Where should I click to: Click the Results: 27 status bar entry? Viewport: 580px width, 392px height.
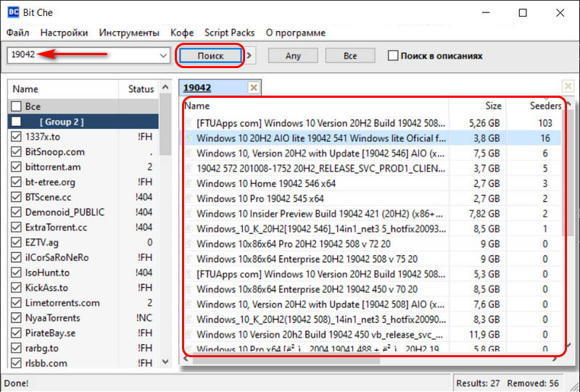(x=478, y=383)
